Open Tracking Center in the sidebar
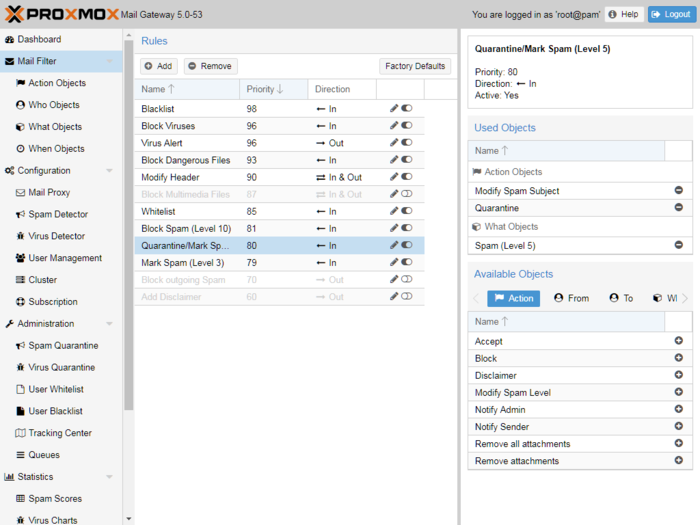 [x=60, y=433]
